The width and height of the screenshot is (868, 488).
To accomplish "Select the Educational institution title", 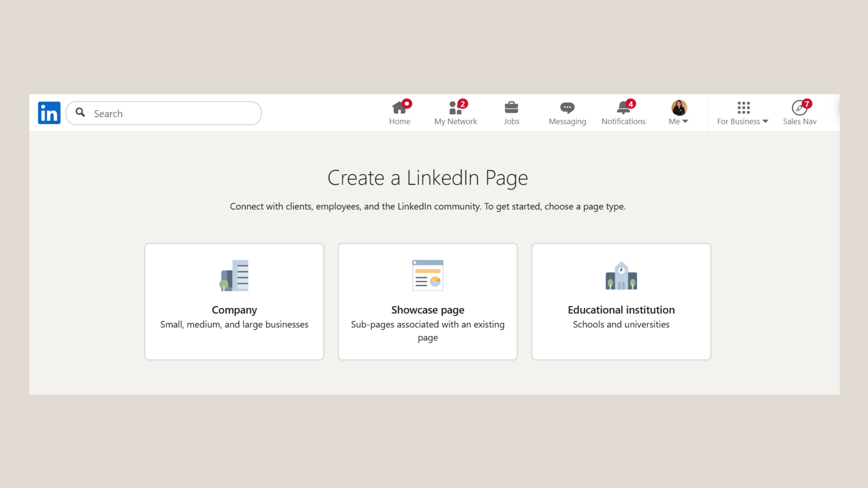I will [621, 310].
